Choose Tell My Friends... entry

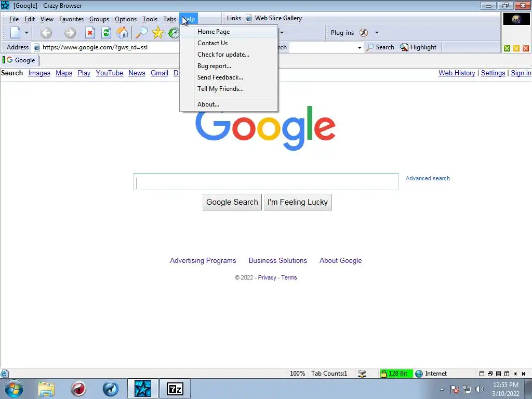pyautogui.click(x=229, y=89)
